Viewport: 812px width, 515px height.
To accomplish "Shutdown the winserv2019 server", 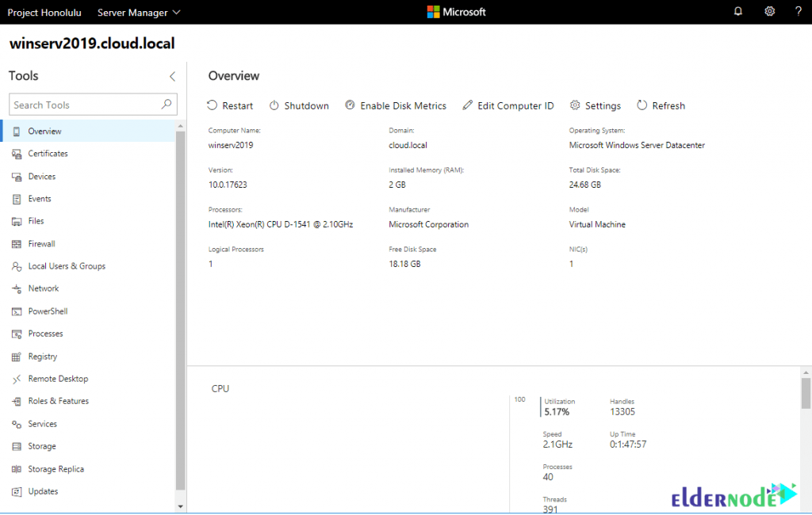I will click(x=299, y=105).
